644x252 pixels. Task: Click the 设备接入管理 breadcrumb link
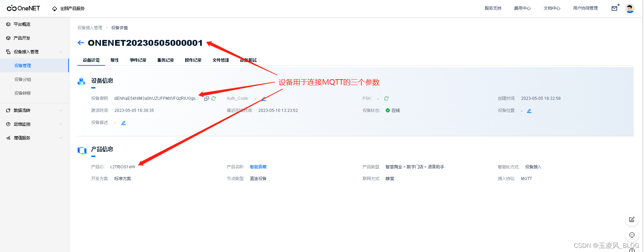(90, 28)
